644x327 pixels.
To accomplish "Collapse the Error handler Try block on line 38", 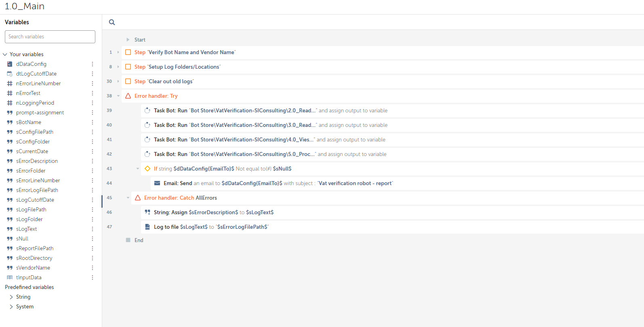I will (118, 96).
